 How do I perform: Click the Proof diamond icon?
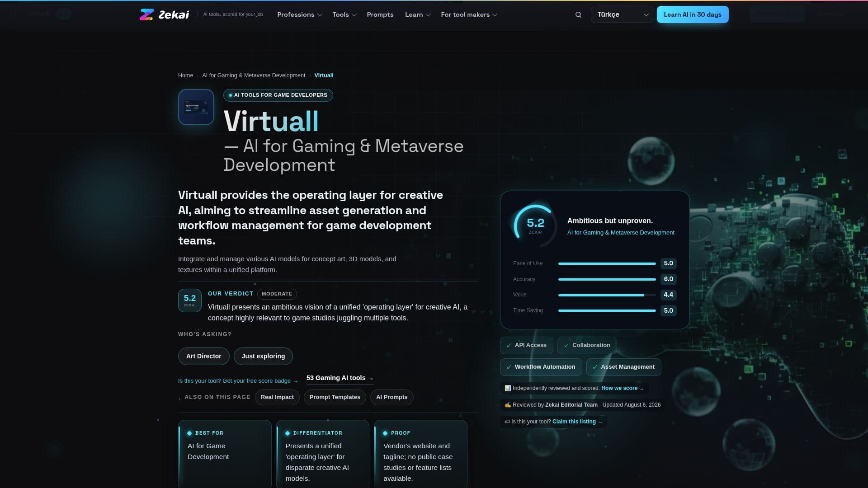pyautogui.click(x=385, y=433)
